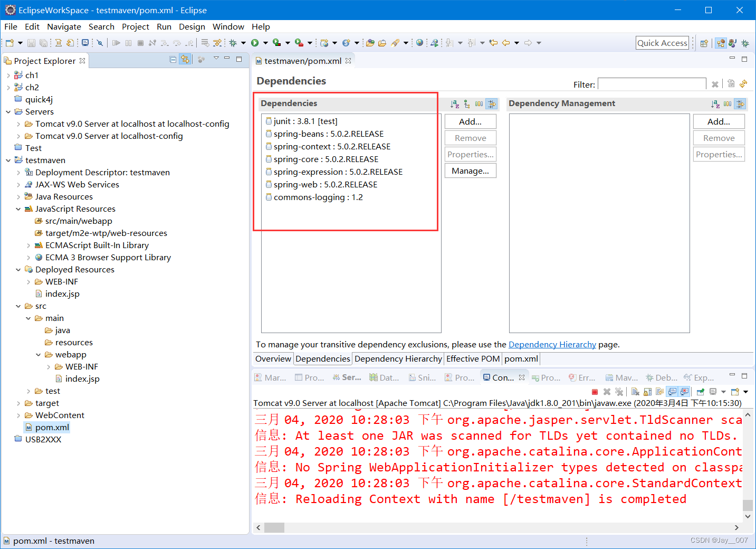Viewport: 756px width, 549px height.
Task: Click the Skip All Breakpoints icon
Action: point(99,43)
